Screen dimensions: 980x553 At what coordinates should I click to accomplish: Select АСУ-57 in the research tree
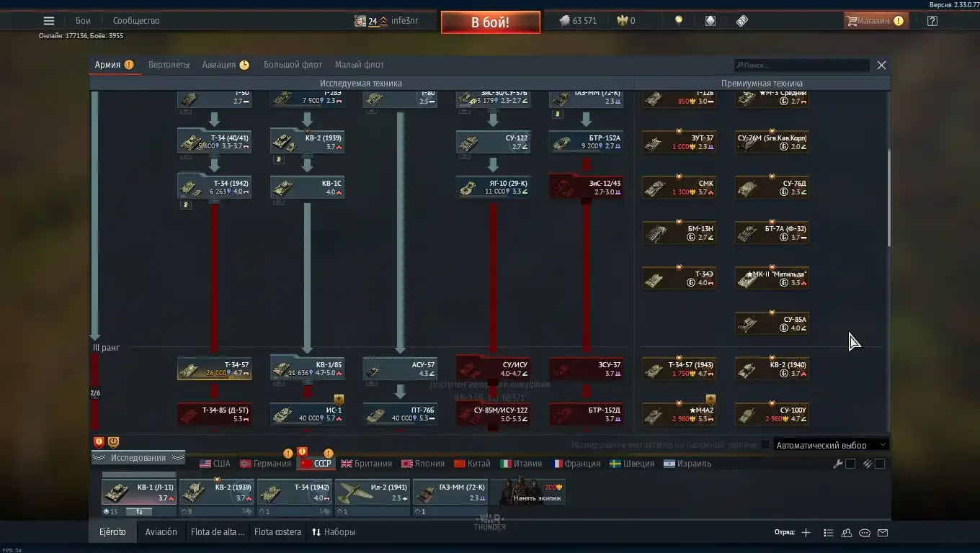click(400, 369)
